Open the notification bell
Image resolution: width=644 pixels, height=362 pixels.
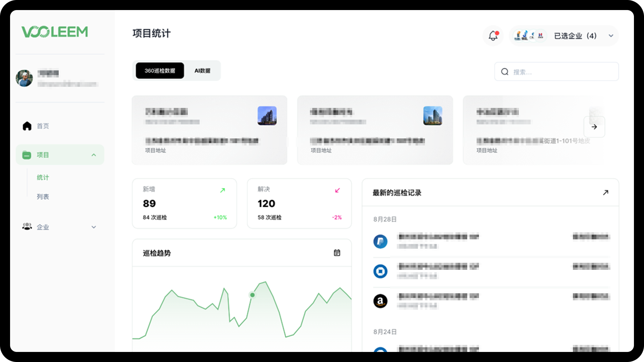(x=493, y=36)
